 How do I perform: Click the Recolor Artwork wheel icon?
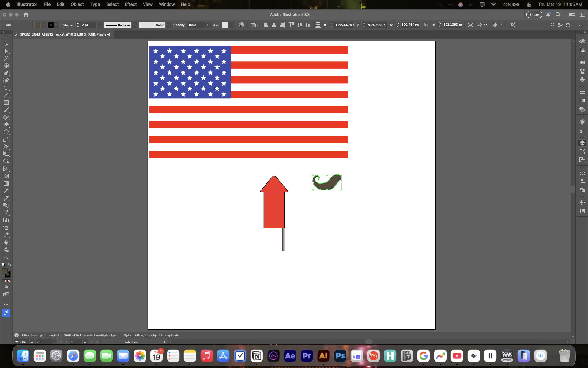coord(242,25)
